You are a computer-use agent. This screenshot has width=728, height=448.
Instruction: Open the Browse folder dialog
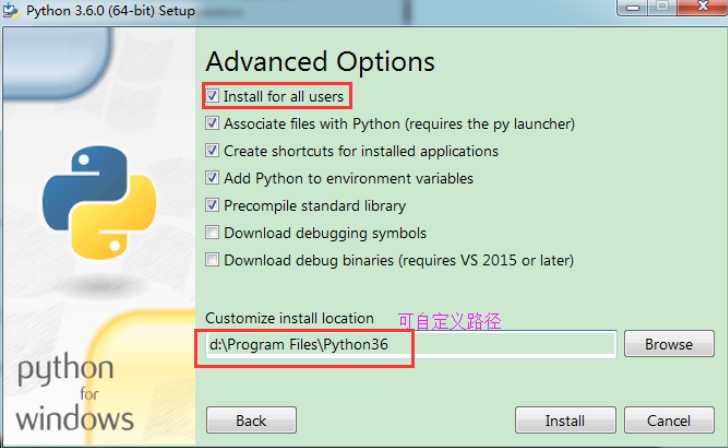(669, 344)
